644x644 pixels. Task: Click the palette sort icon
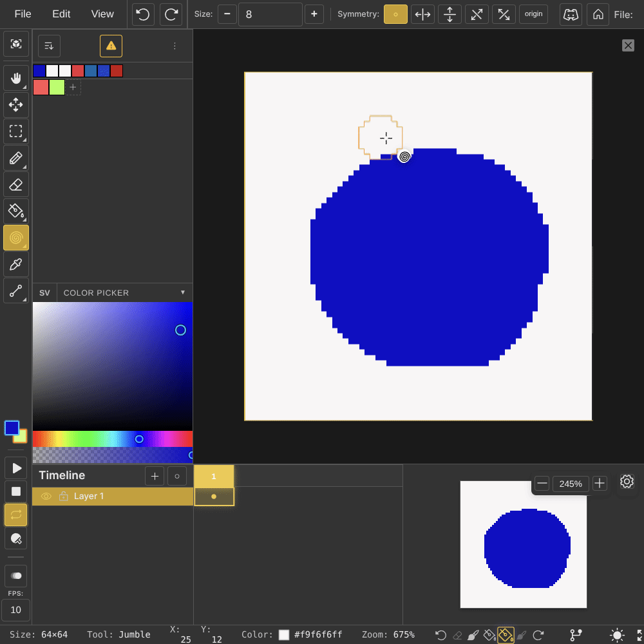50,46
